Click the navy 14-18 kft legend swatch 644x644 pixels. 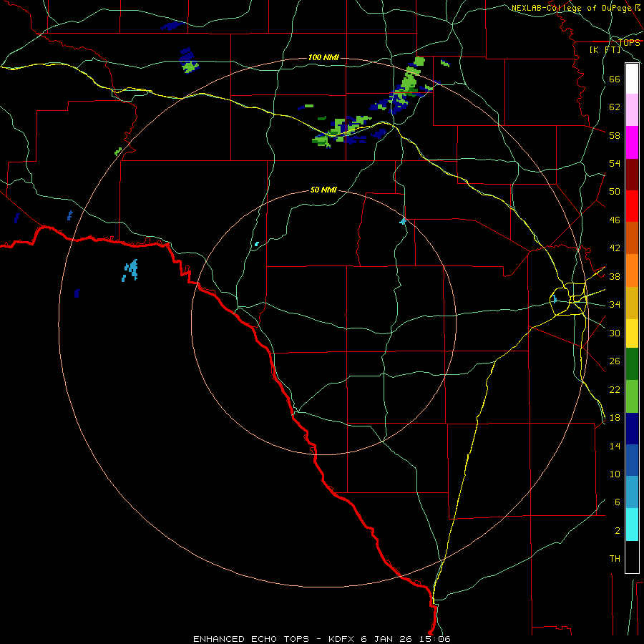point(632,429)
